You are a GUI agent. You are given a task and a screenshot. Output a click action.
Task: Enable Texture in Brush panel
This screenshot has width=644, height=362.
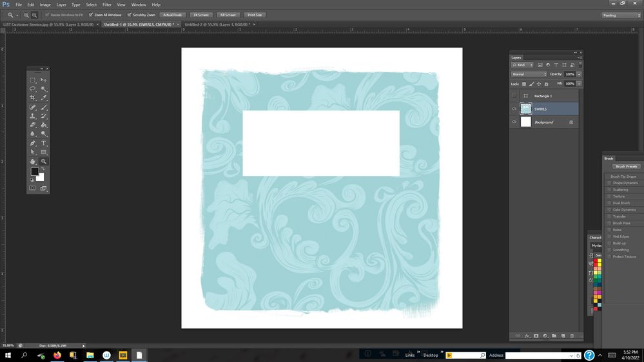point(609,196)
